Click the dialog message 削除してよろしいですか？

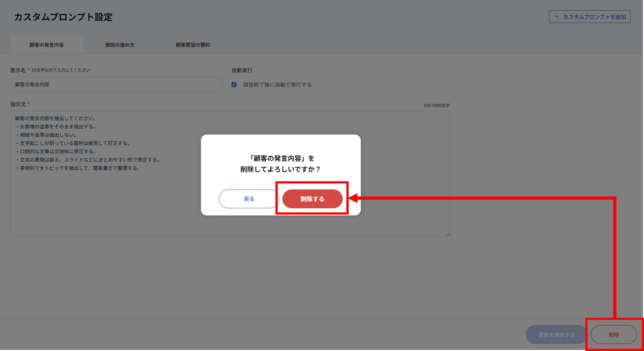click(281, 169)
